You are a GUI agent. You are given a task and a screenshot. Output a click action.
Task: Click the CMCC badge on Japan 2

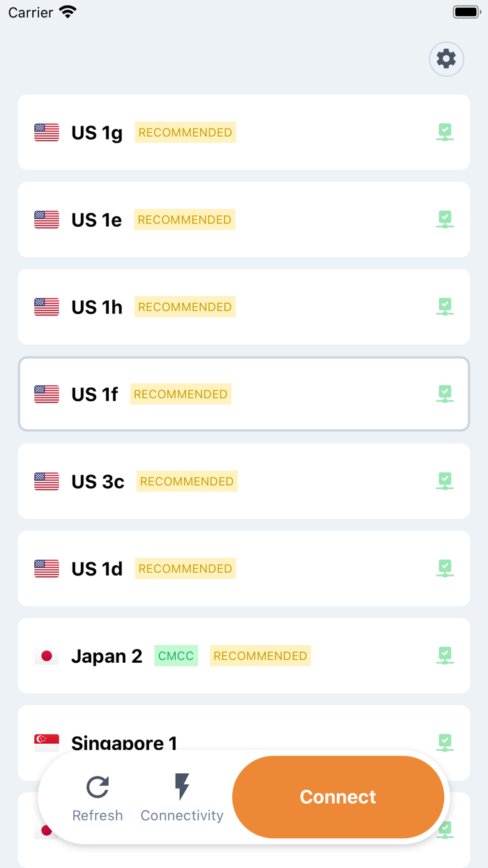pos(176,655)
